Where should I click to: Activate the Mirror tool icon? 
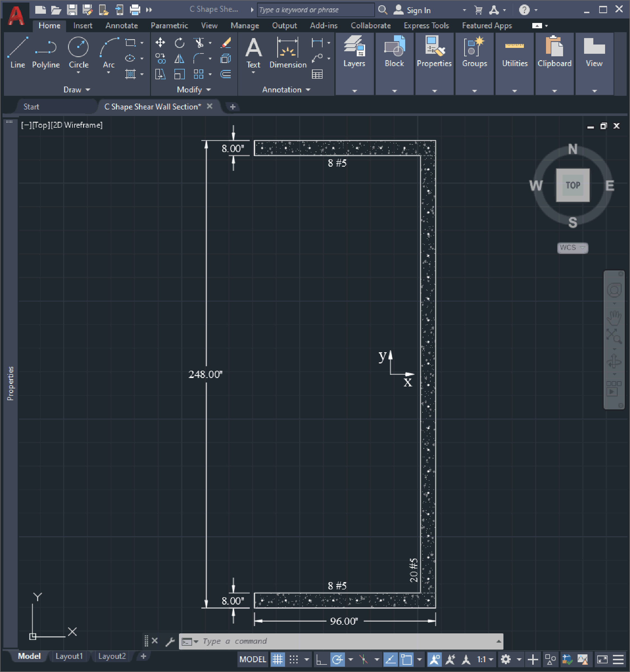point(179,59)
